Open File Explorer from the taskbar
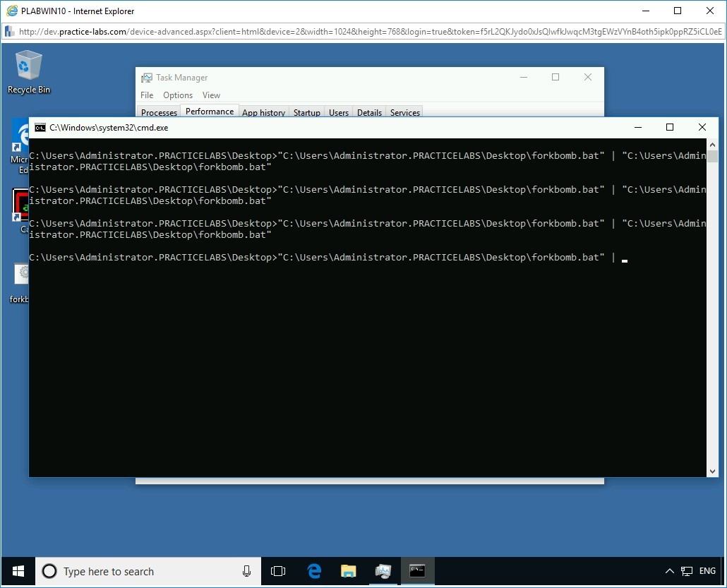727x588 pixels. [348, 571]
